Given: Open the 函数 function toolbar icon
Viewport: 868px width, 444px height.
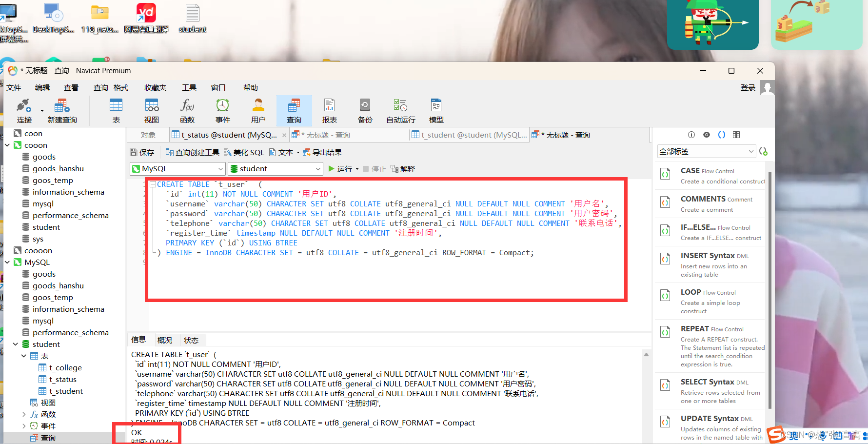Looking at the screenshot, I should click(x=187, y=110).
